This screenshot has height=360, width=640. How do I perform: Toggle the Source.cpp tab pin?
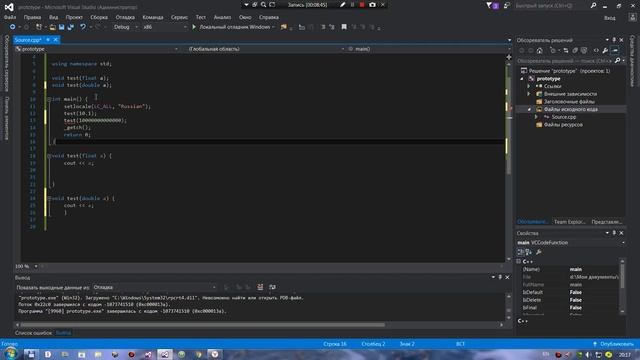48,40
